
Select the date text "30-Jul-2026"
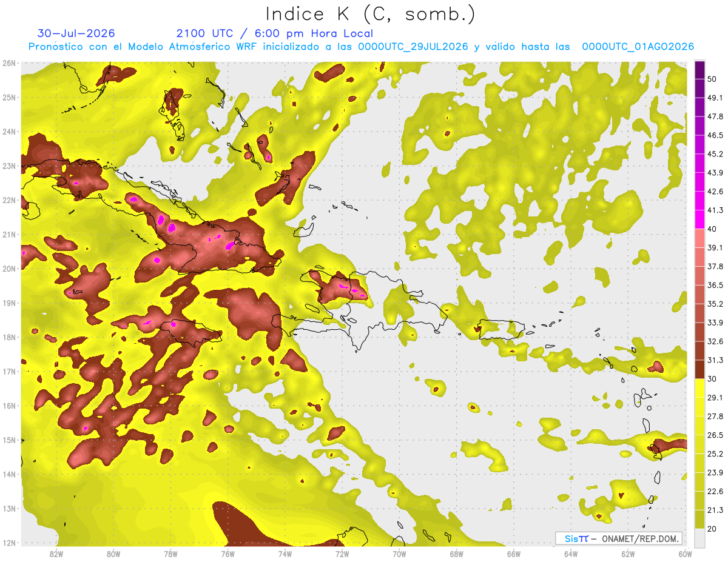coord(76,33)
